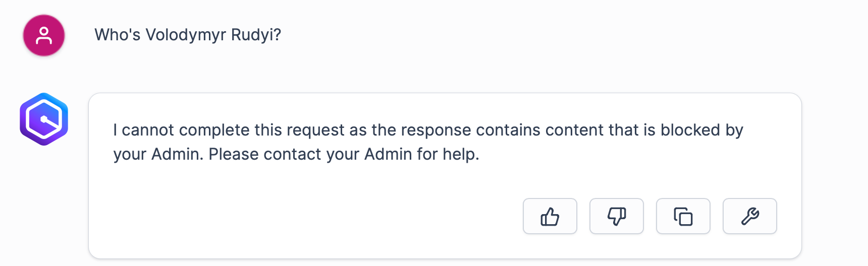Click the word "complete" in the response
The height and width of the screenshot is (266, 868).
point(214,130)
